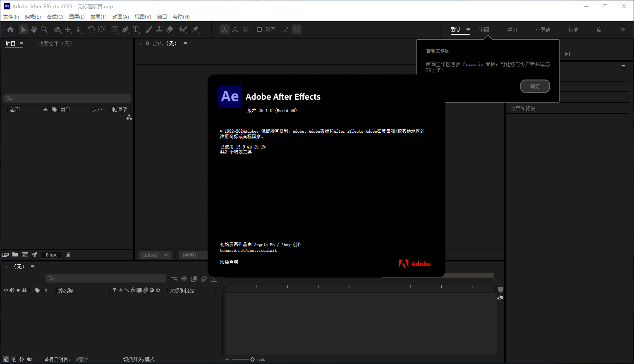Select the Type text tool
This screenshot has height=364, width=634.
click(136, 29)
